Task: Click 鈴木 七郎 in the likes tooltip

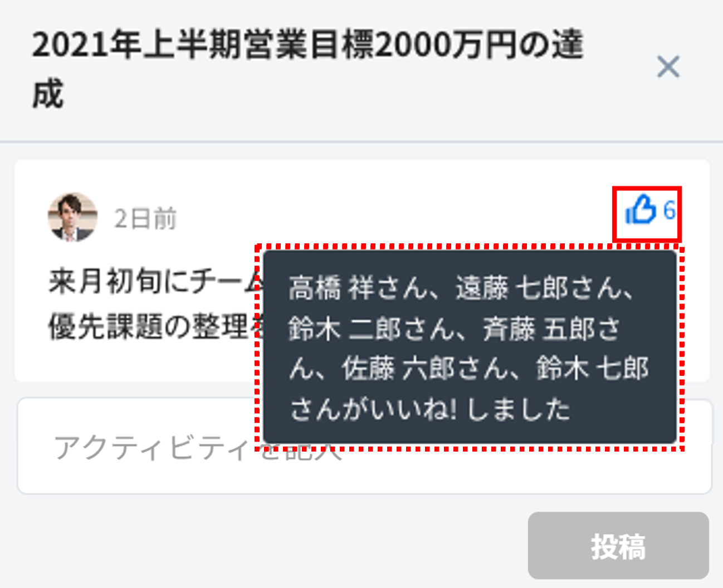Action: 593,369
